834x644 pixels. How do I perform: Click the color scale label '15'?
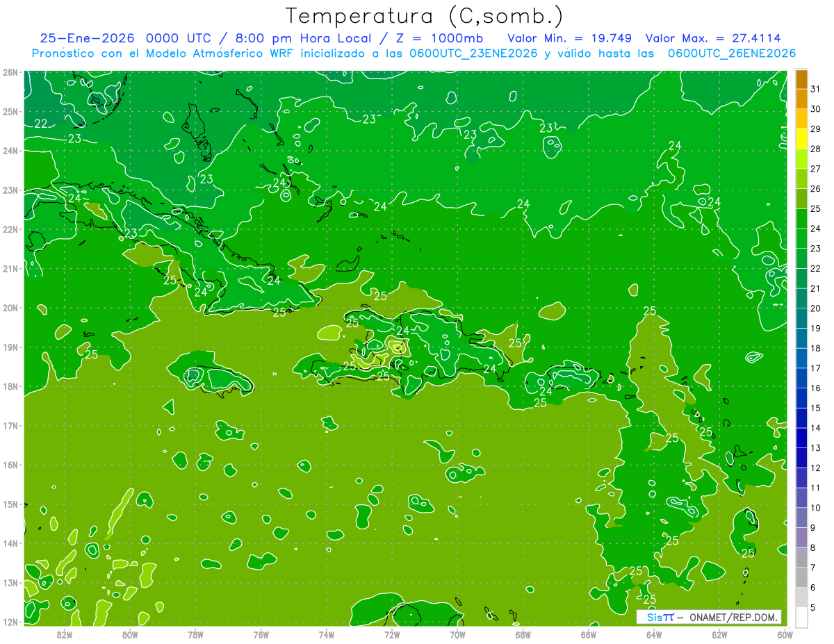[x=815, y=408]
